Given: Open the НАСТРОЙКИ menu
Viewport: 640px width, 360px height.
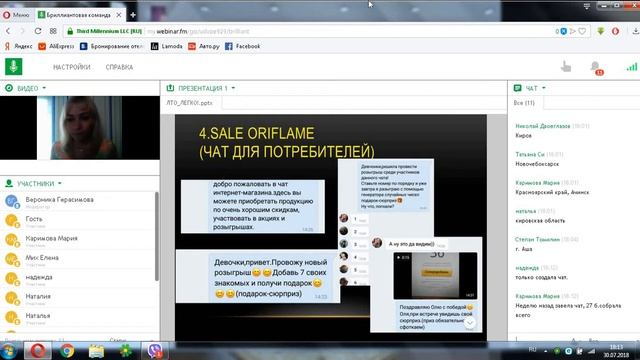Looking at the screenshot, I should tap(72, 67).
